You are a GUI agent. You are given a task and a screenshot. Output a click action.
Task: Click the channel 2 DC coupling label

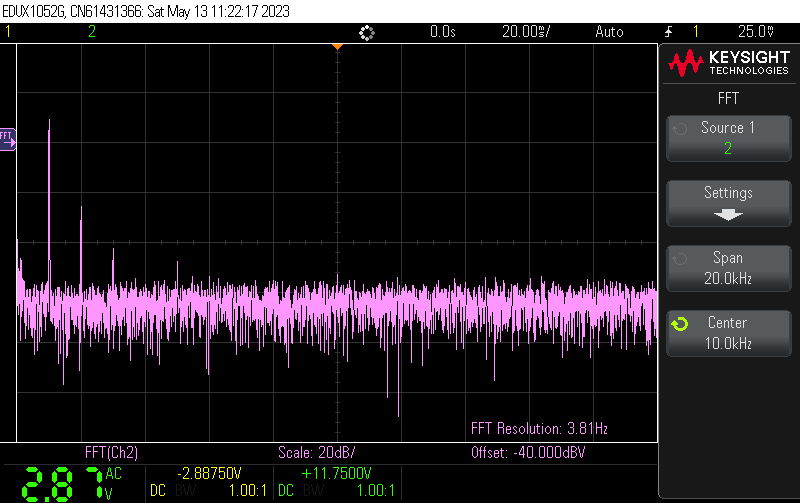coord(286,491)
